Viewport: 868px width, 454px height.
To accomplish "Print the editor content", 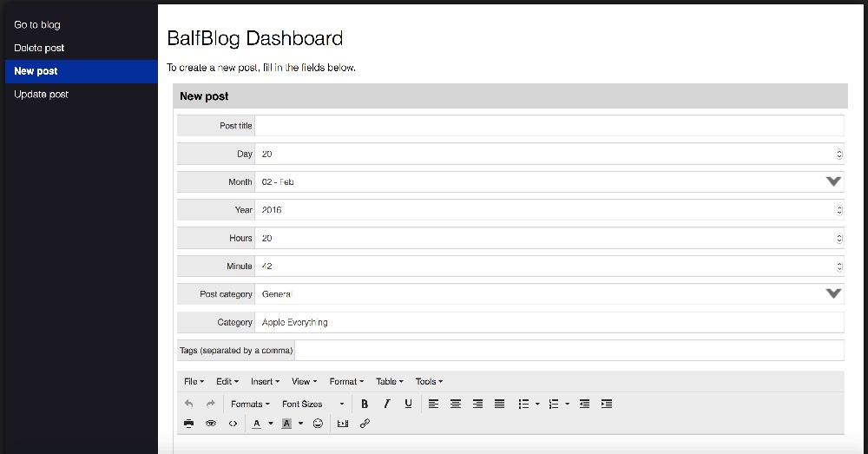I will pos(188,424).
